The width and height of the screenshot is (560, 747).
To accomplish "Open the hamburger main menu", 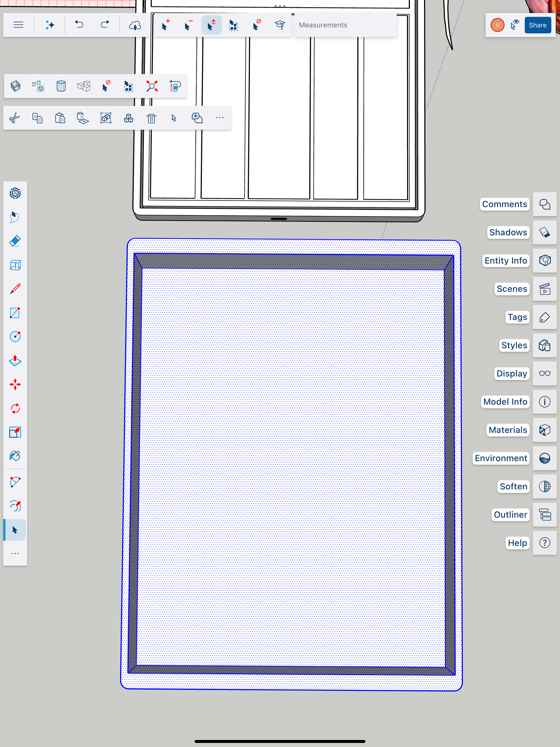I will click(18, 25).
